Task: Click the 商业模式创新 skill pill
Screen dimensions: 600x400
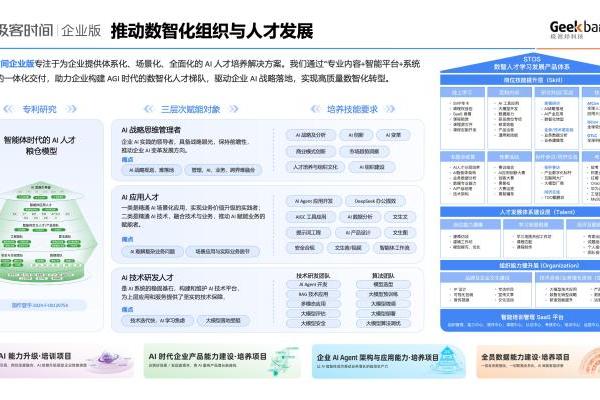Action: tap(311, 151)
